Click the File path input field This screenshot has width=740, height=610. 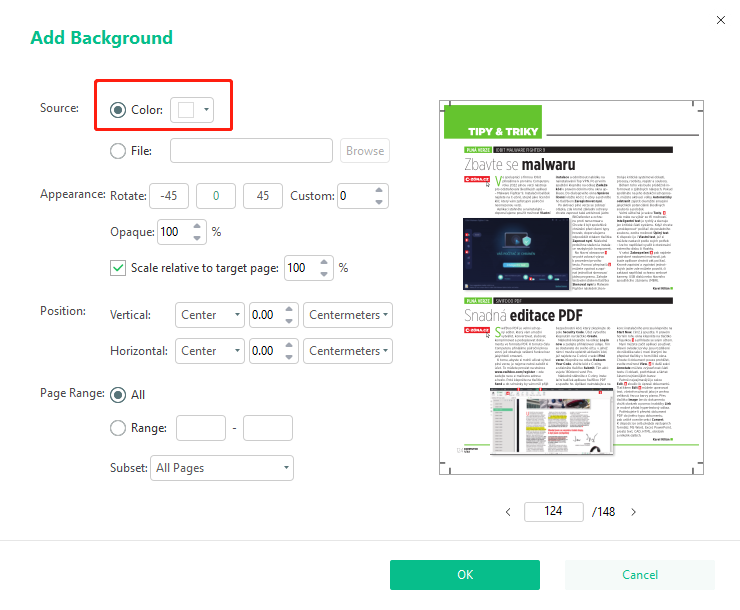pos(251,151)
